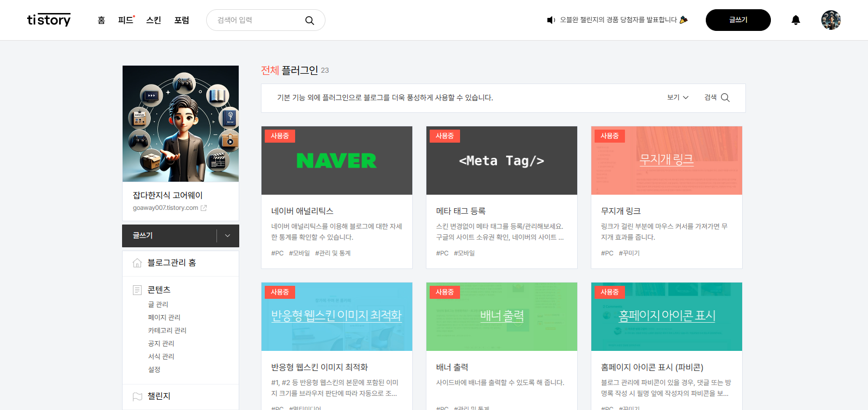Click the house icon for 블로그관리 홈
The width and height of the screenshot is (868, 410).
click(x=137, y=262)
